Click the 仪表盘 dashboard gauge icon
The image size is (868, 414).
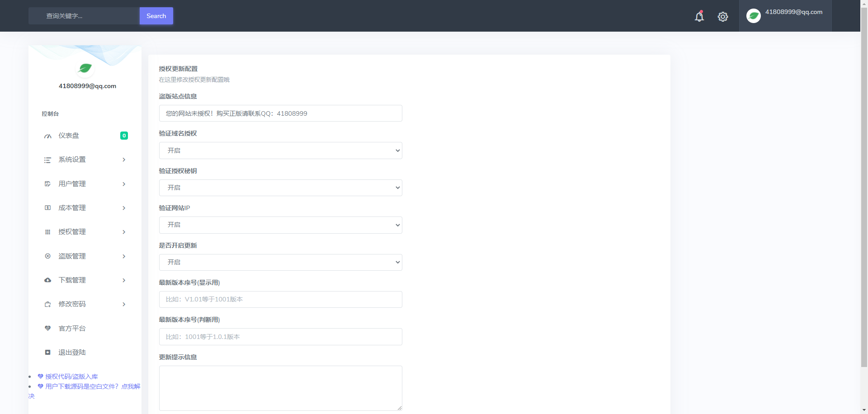47,136
